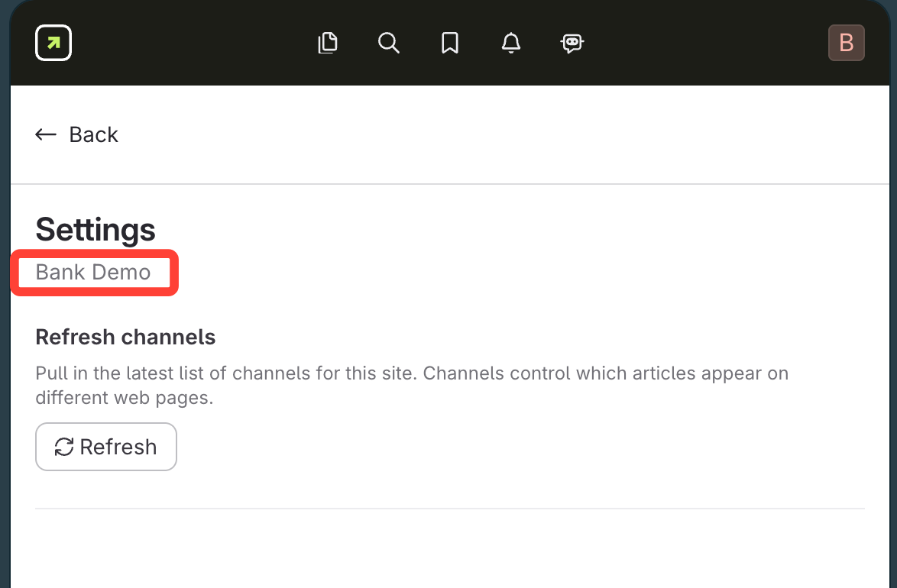
Task: Click the green arrow app logo
Action: pos(53,43)
